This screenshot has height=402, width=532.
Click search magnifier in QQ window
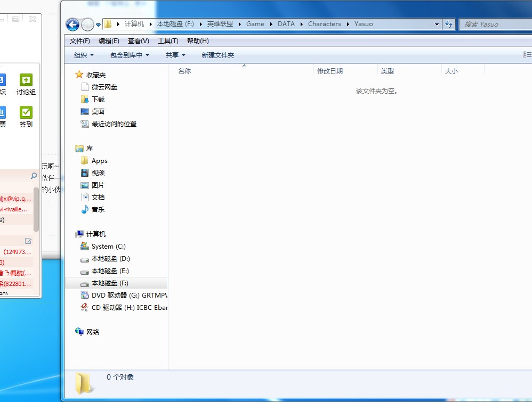(34, 176)
